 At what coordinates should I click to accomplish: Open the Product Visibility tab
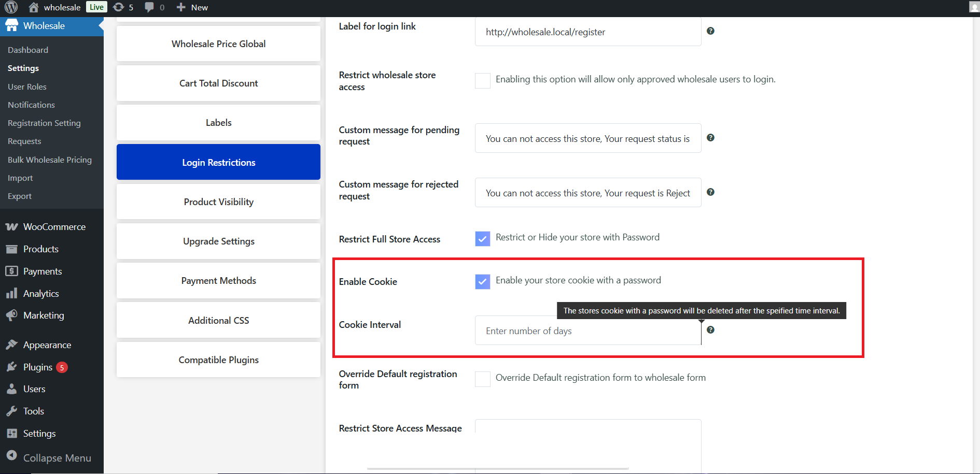coord(218,202)
